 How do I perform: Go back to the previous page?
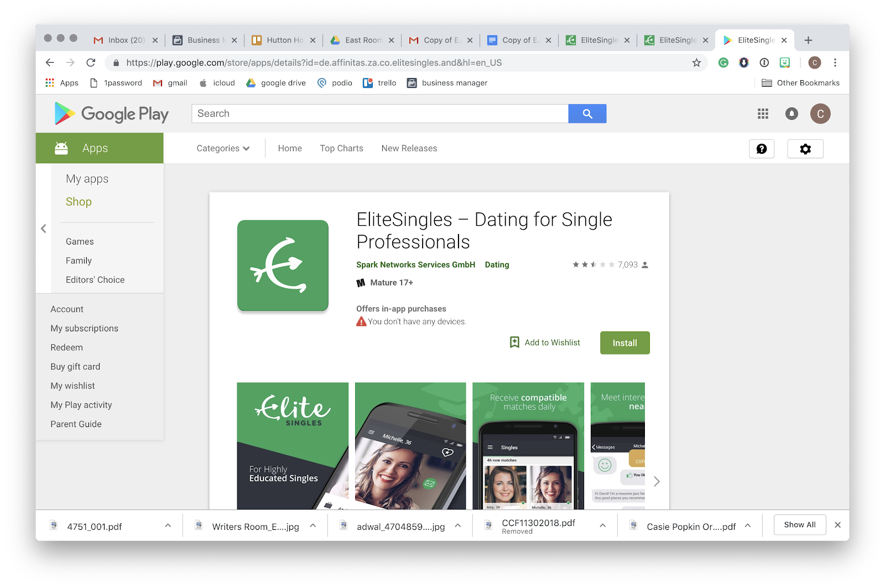50,63
